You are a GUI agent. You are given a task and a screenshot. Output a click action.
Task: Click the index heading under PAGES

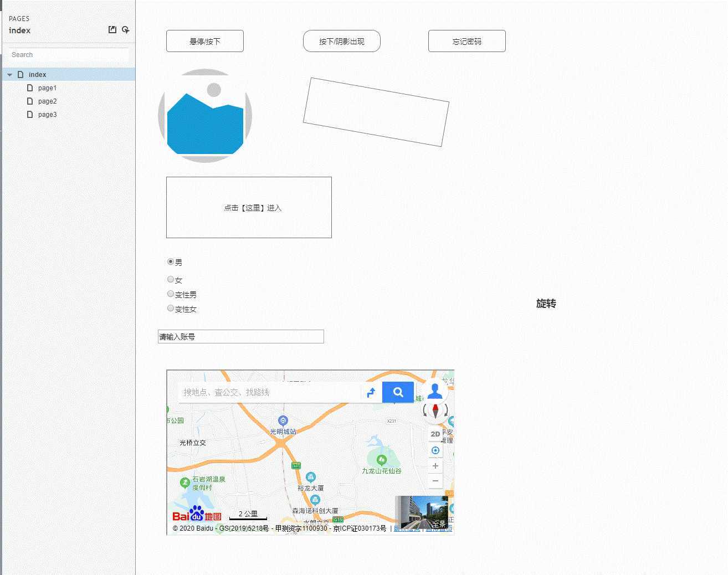(20, 30)
